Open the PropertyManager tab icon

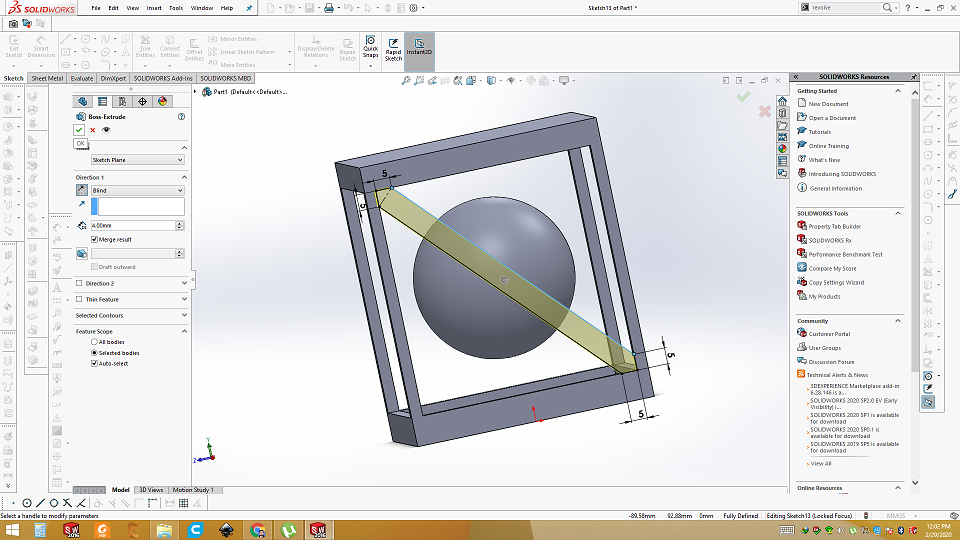102,102
